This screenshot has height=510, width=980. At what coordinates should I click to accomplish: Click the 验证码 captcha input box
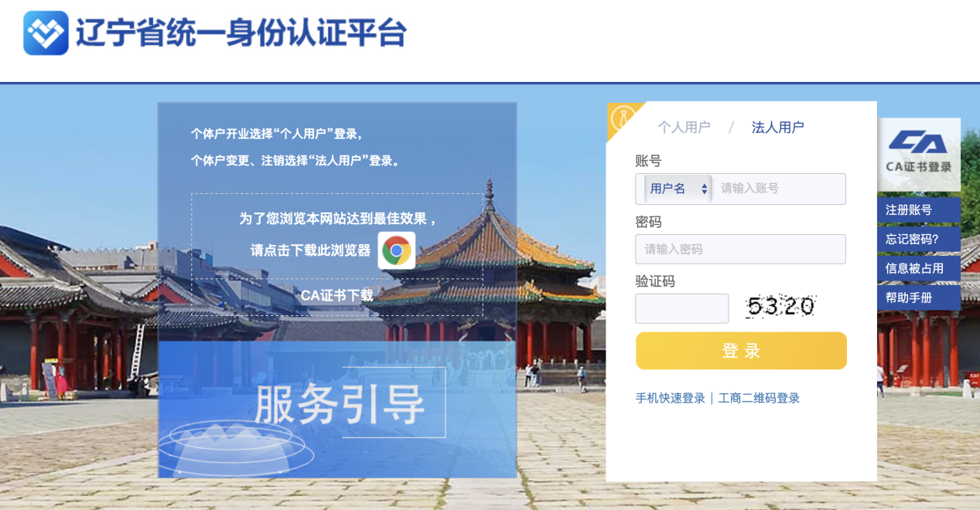(681, 308)
